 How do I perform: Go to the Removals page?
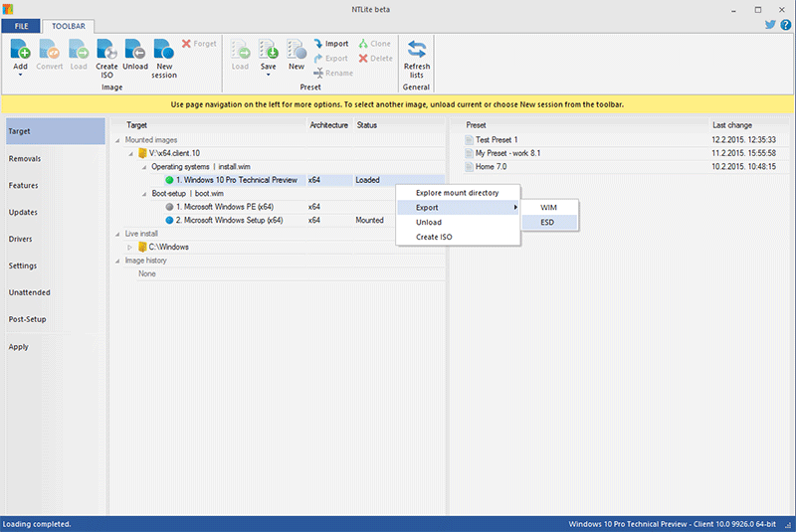[25, 159]
